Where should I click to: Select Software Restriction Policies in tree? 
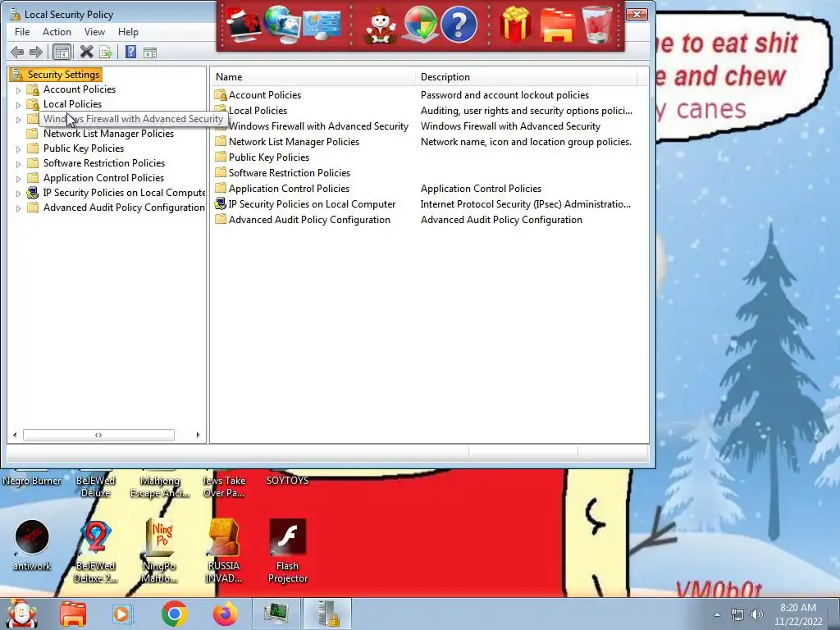click(104, 163)
